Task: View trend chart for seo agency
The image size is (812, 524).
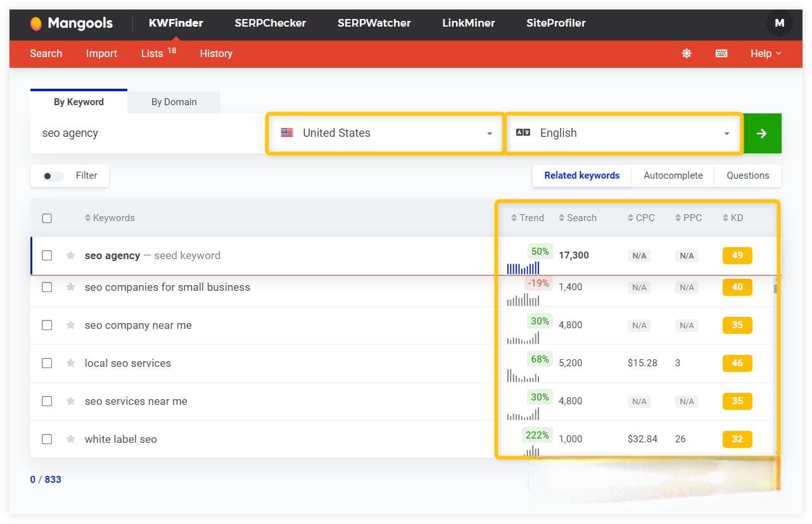Action: (523, 267)
